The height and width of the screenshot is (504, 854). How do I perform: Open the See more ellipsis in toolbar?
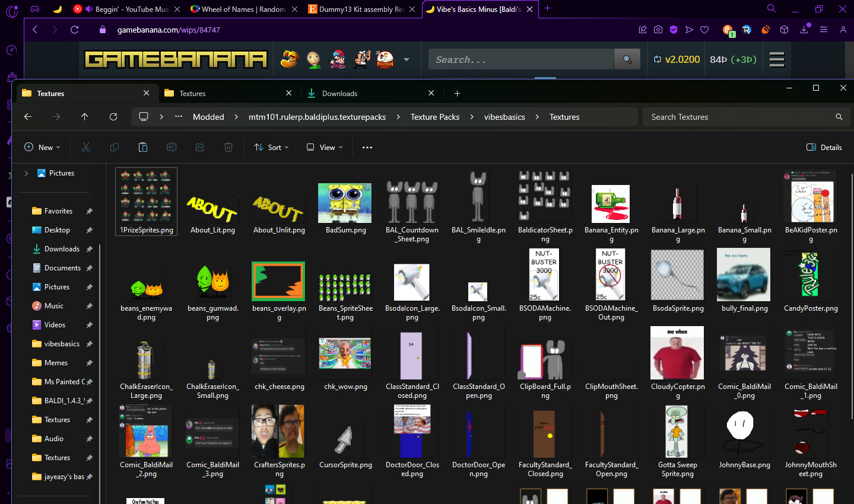click(367, 147)
